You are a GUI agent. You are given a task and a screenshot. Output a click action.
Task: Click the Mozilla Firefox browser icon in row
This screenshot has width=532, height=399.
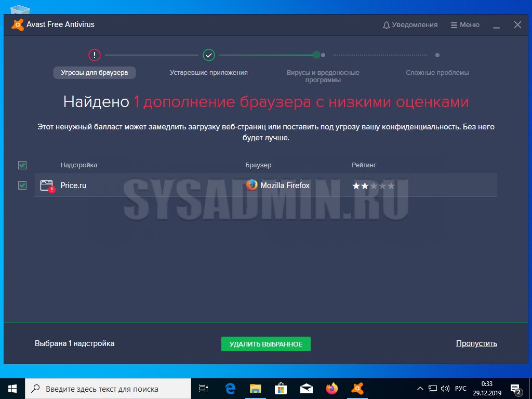252,185
